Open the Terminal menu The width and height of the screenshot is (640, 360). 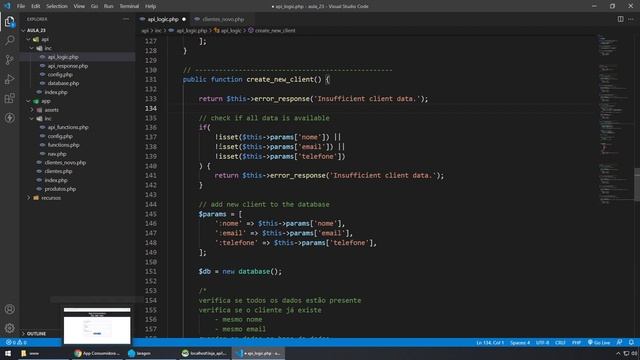(x=129, y=6)
